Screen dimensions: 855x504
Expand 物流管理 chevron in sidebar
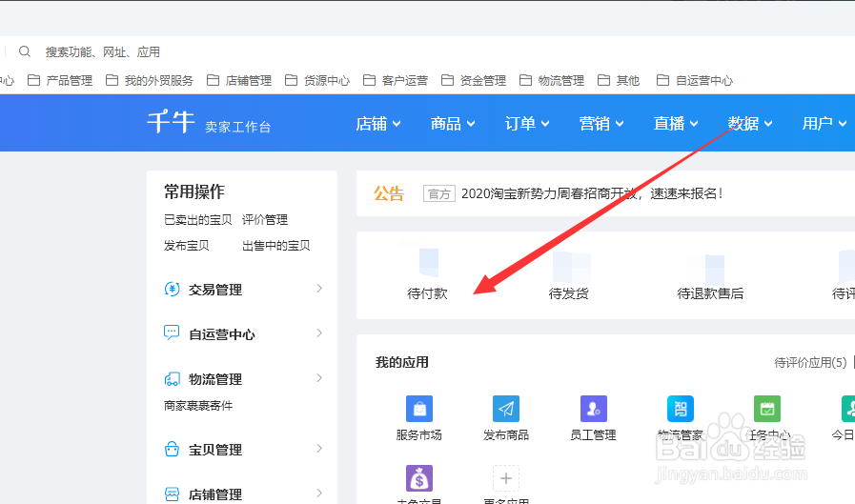[319, 377]
